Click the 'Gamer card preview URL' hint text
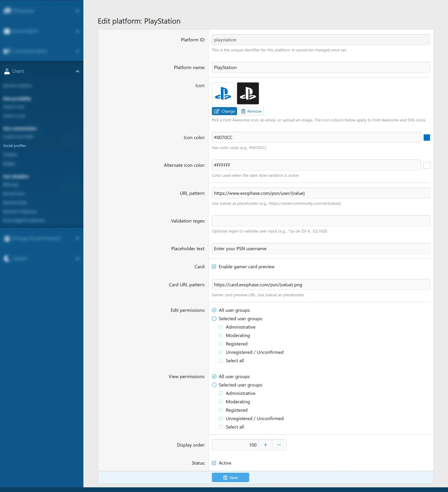This screenshot has height=492, width=448. (258, 295)
